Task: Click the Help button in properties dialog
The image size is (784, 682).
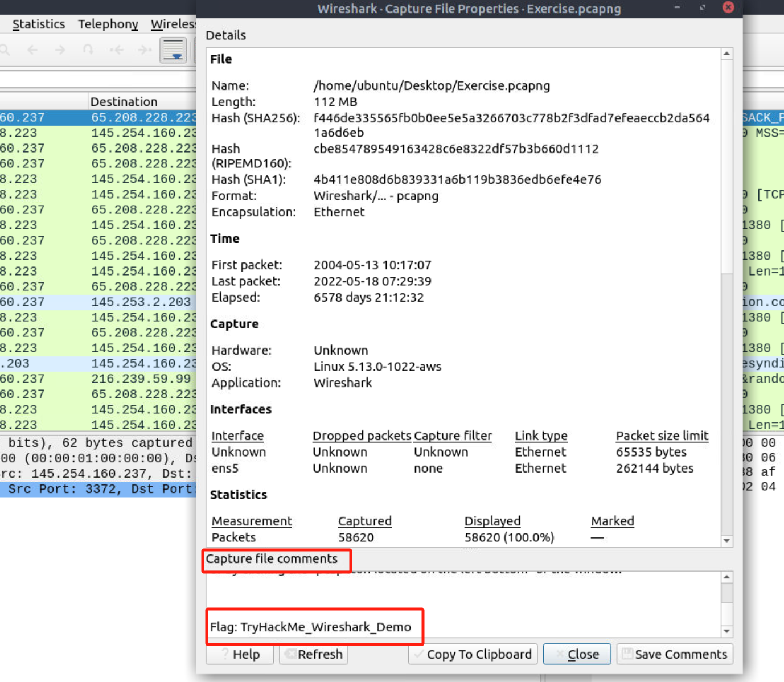Action: [240, 654]
